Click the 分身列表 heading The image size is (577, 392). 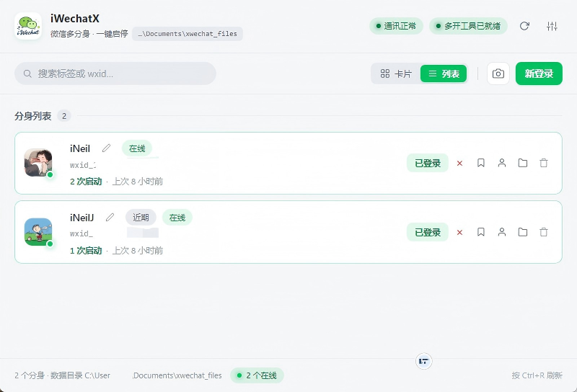[32, 116]
